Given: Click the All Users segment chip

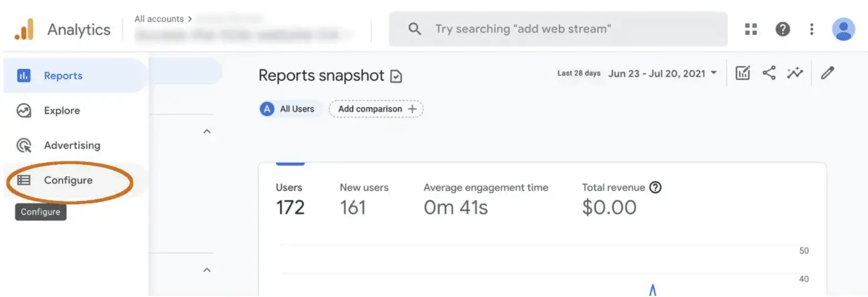Looking at the screenshot, I should (289, 109).
